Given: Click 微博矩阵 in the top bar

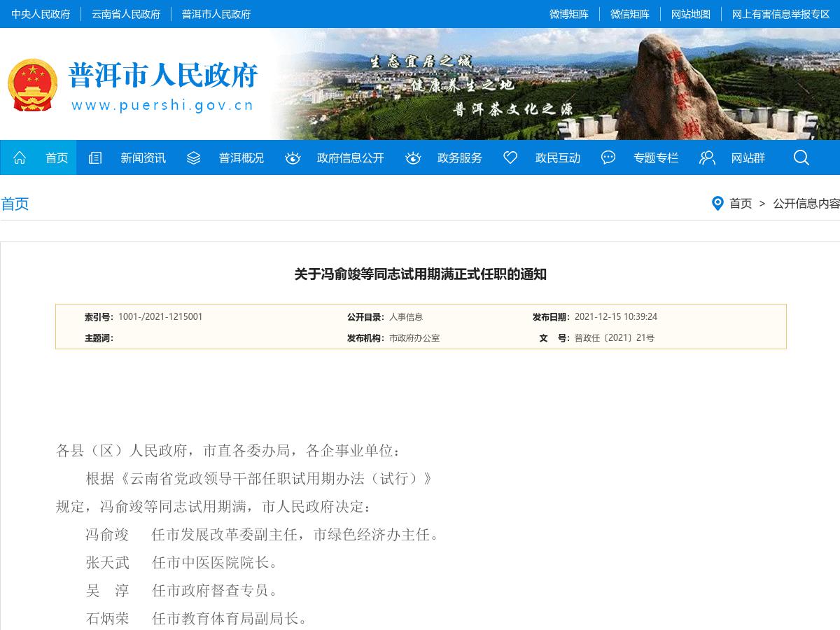Looking at the screenshot, I should tap(570, 14).
